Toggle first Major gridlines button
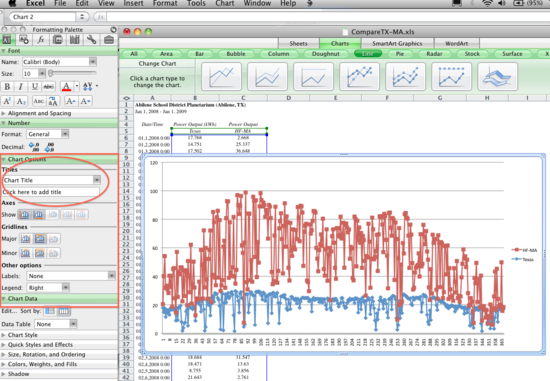The image size is (550, 381). (x=26, y=239)
